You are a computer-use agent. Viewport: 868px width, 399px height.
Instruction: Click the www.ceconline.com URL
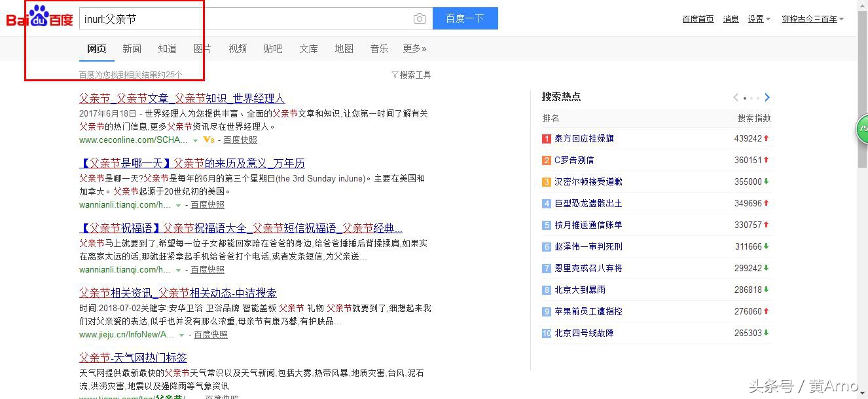pos(134,140)
